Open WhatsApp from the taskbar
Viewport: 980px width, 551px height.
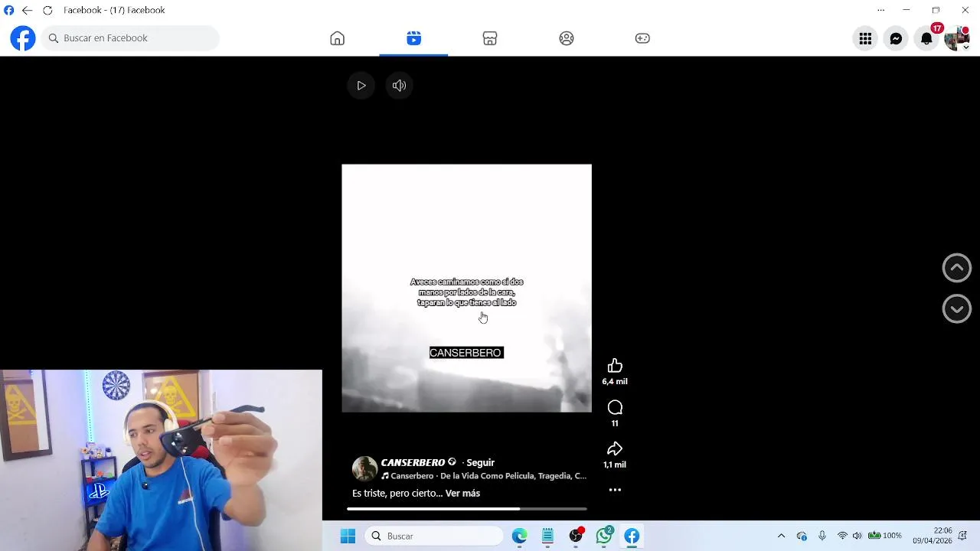pyautogui.click(x=604, y=536)
